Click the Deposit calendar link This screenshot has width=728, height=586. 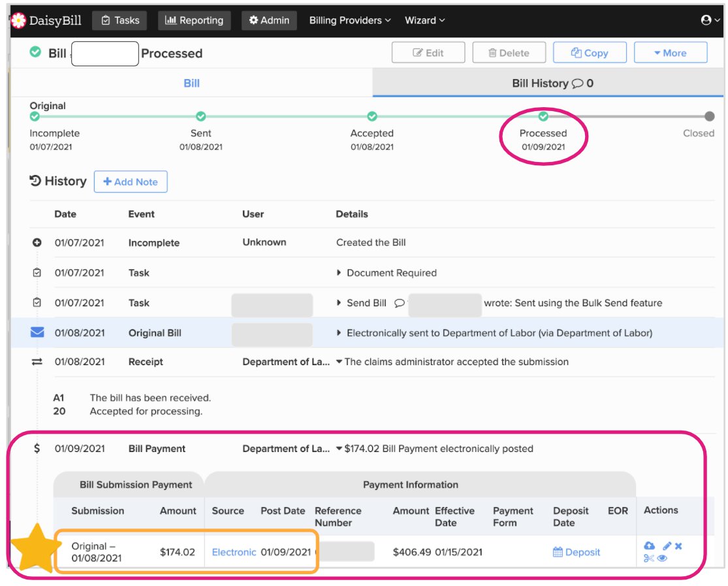pos(577,552)
